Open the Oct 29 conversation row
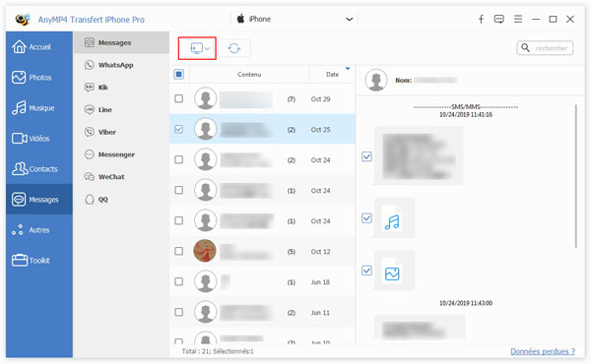The image size is (591, 364). click(262, 98)
